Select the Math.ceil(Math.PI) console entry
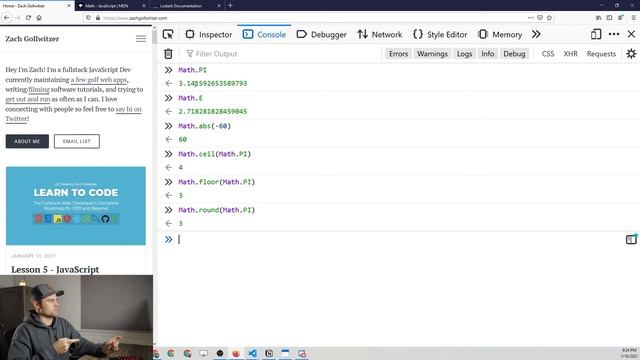This screenshot has height=360, width=640. tap(215, 154)
